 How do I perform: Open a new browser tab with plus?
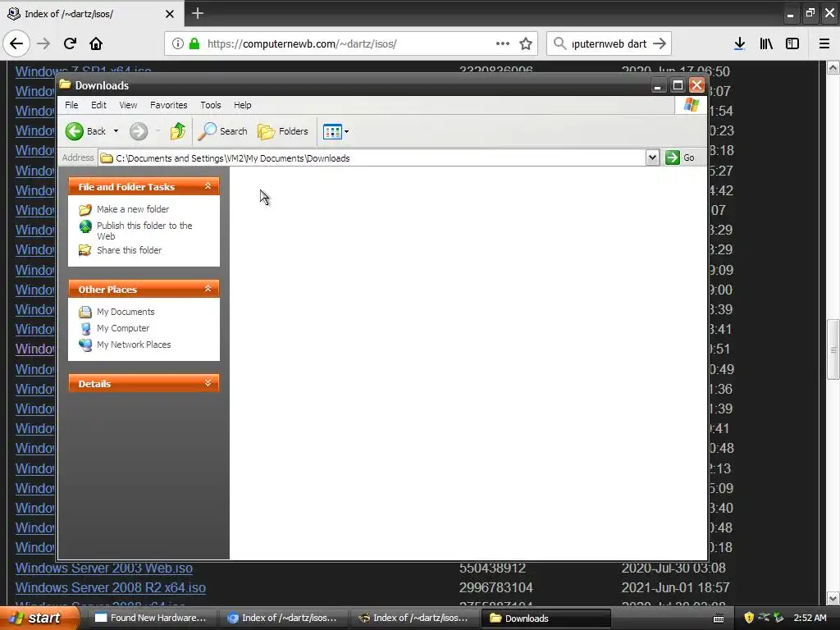[x=198, y=13]
